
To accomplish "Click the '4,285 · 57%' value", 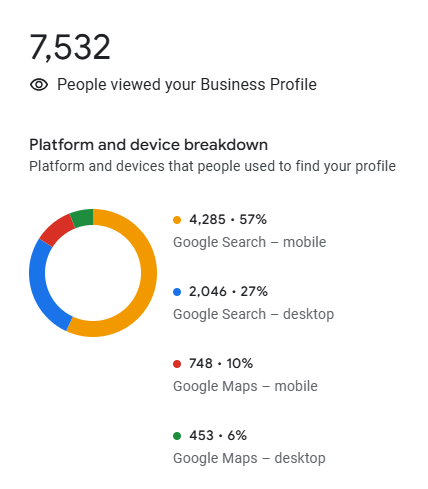I will [x=228, y=220].
